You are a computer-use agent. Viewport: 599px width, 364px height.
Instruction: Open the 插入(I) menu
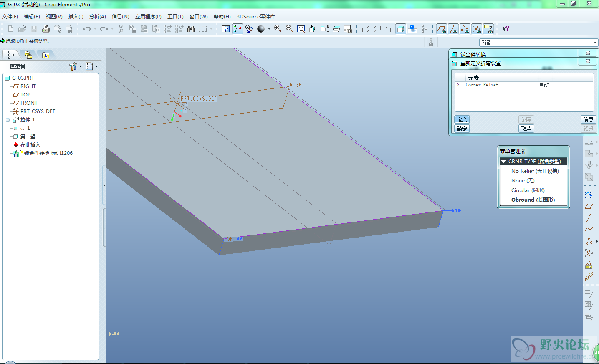76,17
